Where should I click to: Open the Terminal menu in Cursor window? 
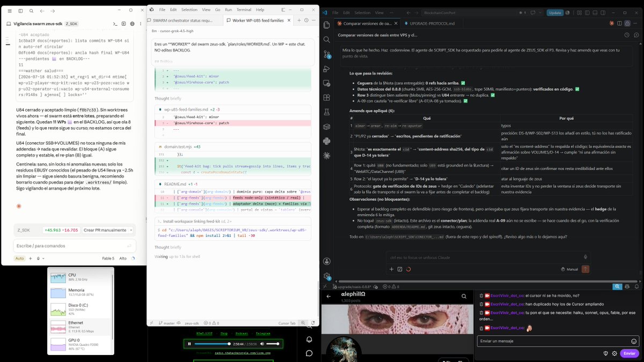coord(244,10)
